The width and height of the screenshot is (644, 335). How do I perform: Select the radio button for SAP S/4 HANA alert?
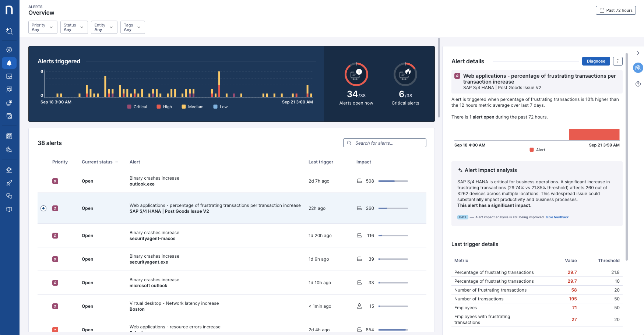43,208
